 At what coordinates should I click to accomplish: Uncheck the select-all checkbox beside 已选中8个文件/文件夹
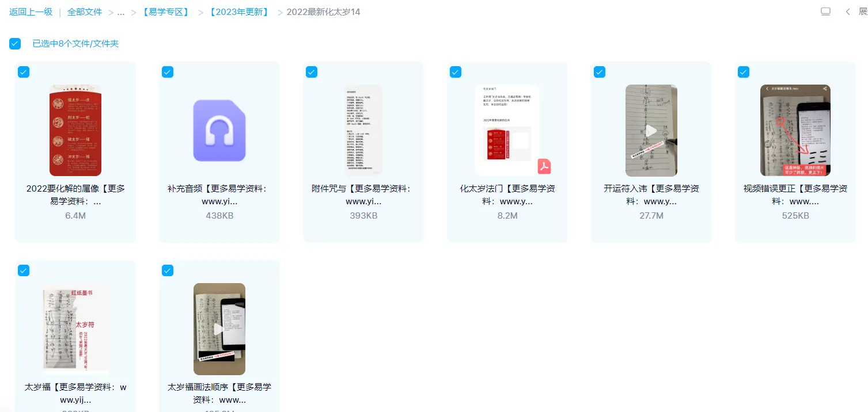(x=15, y=44)
